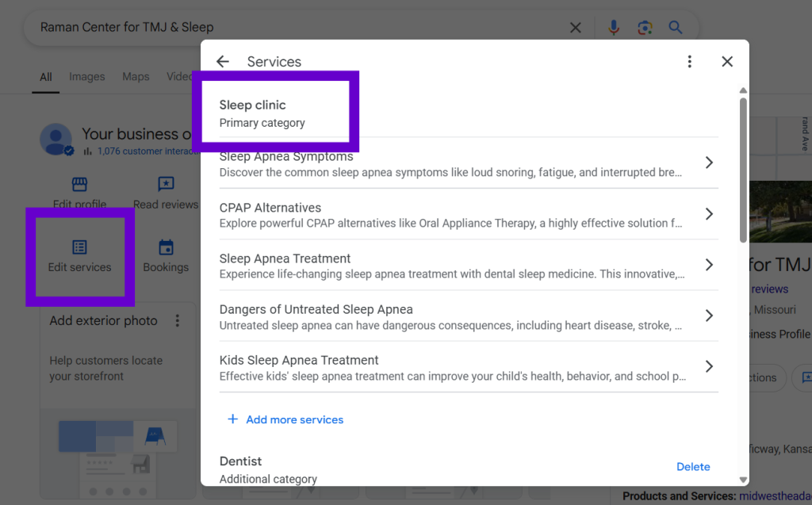The height and width of the screenshot is (505, 812).
Task: Click the back arrow in Services panel
Action: click(x=222, y=61)
